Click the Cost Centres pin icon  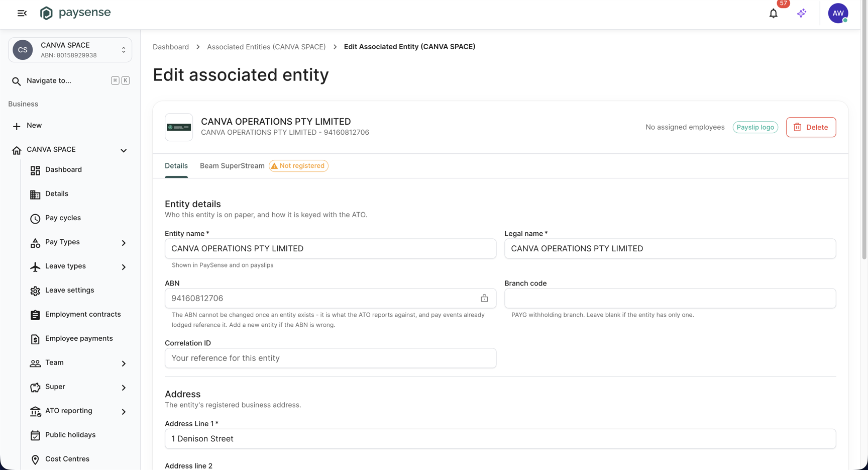[x=35, y=460]
